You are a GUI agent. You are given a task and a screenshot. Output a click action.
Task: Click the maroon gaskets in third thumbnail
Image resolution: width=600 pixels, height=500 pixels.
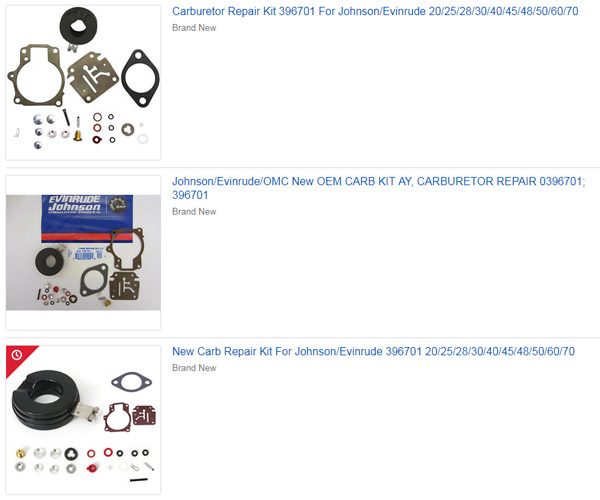[130, 417]
